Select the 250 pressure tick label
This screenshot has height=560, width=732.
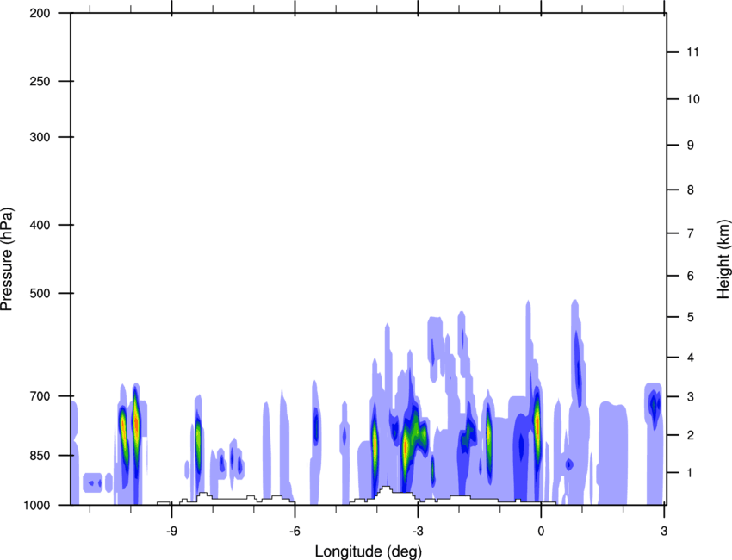coord(40,81)
